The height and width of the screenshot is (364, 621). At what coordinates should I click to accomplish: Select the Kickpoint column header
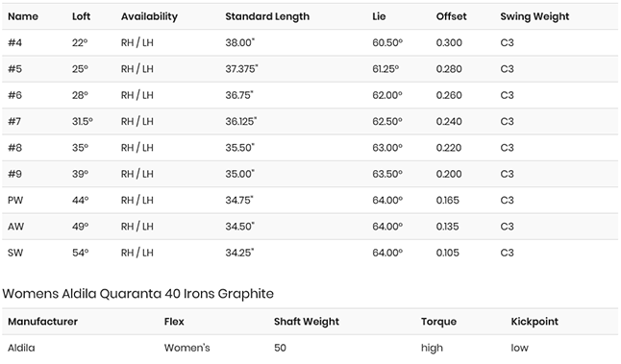pyautogui.click(x=534, y=322)
